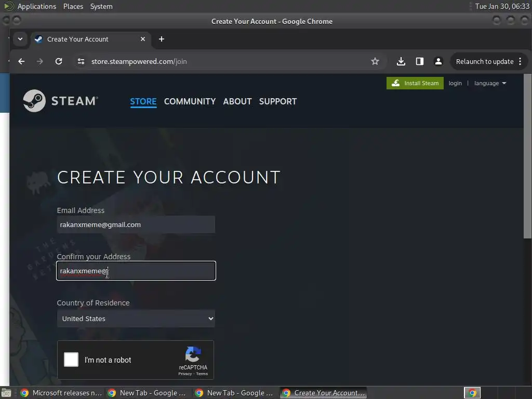The height and width of the screenshot is (399, 532).
Task: Open COMMUNITY navigation menu
Action: [190, 101]
